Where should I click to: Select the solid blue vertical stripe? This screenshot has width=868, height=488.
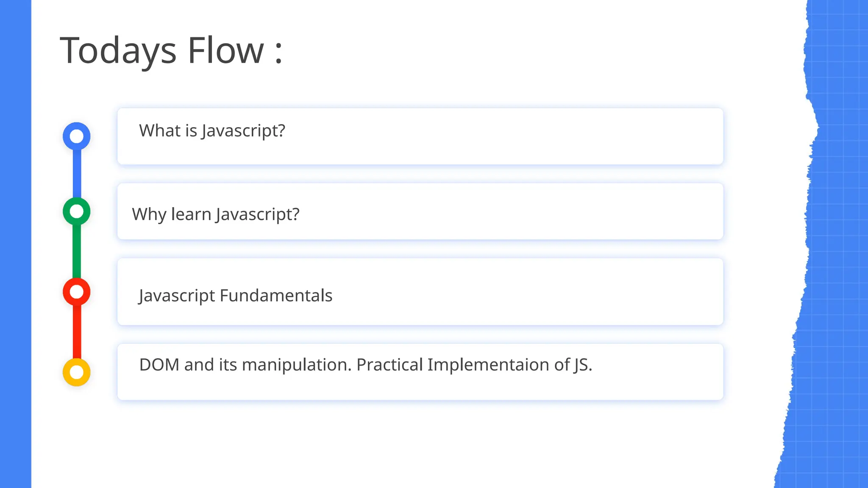click(x=15, y=244)
